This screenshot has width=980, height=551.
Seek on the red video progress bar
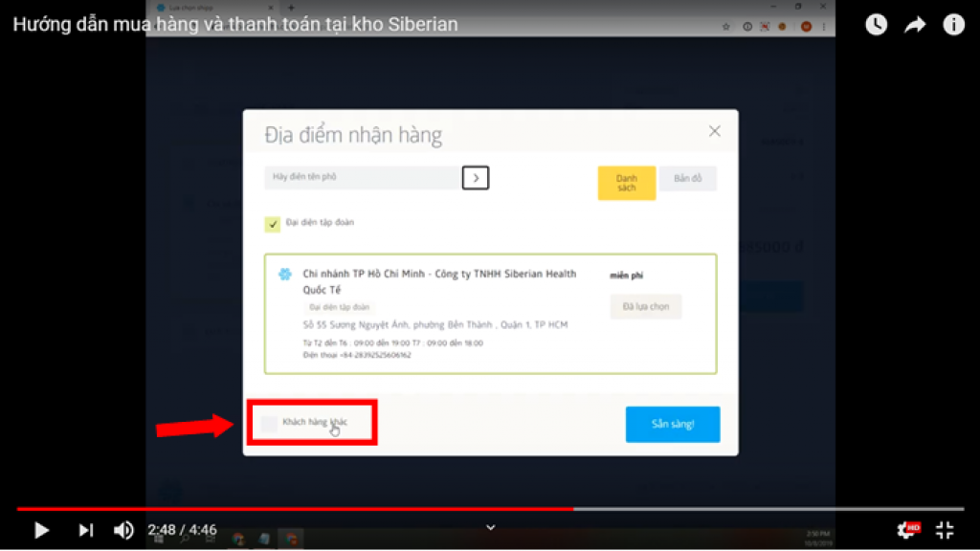pyautogui.click(x=383, y=509)
